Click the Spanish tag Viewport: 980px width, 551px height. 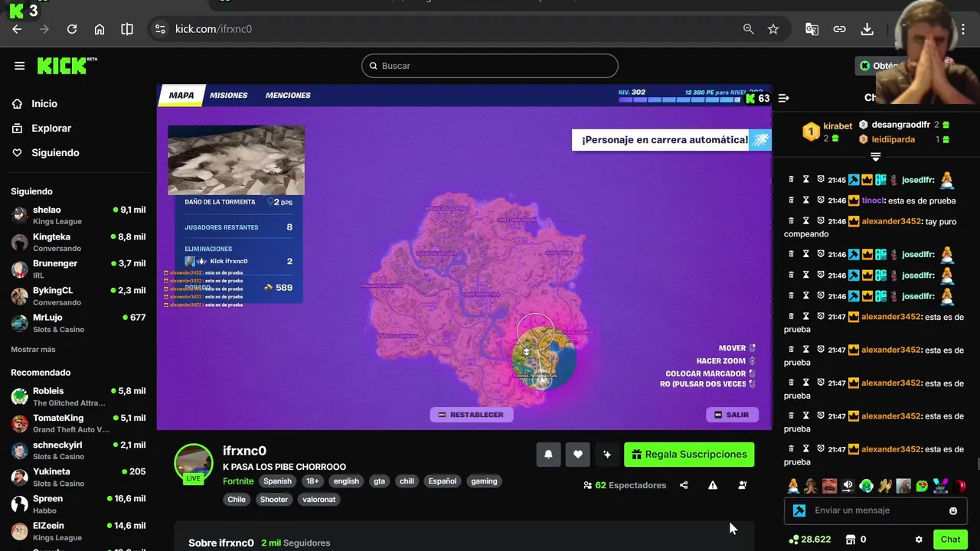coord(277,481)
